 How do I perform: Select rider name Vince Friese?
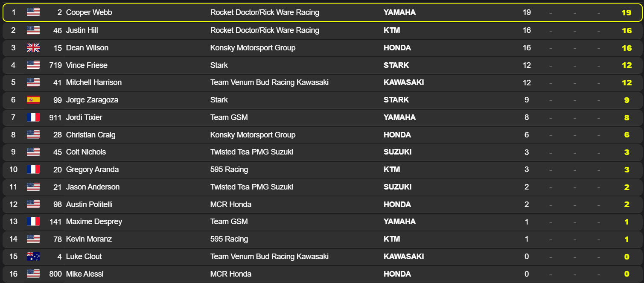(87, 65)
